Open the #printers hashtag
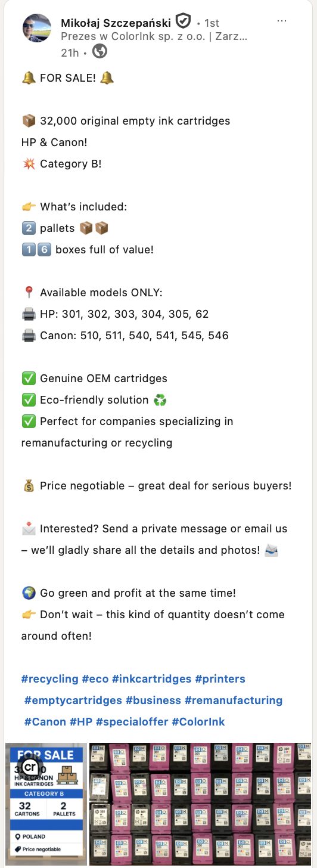The width and height of the screenshot is (317, 868). (220, 678)
